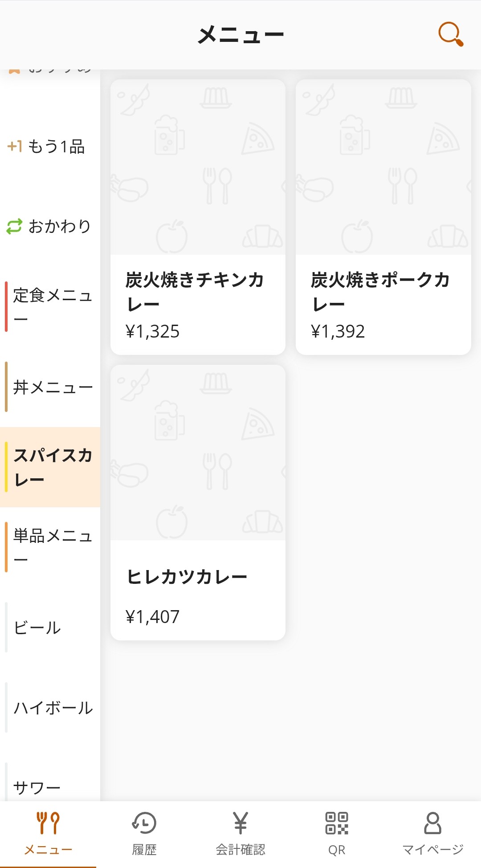
Task: Open 履歴 order history icon
Action: pos(144,823)
